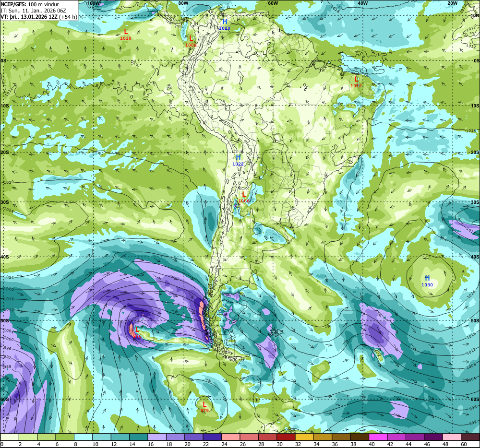This screenshot has width=480, height=448.
Task: Click the 60W longitude label
Action: pyautogui.click(x=273, y=3)
